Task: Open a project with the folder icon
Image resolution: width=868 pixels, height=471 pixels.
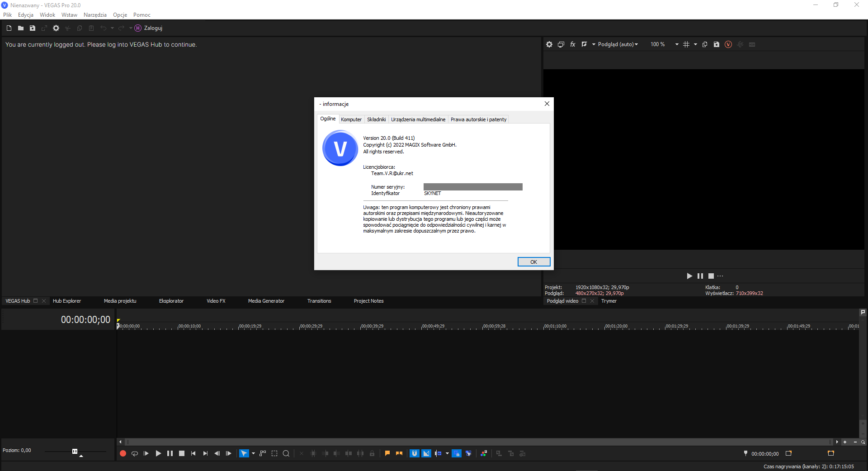Action: click(21, 28)
